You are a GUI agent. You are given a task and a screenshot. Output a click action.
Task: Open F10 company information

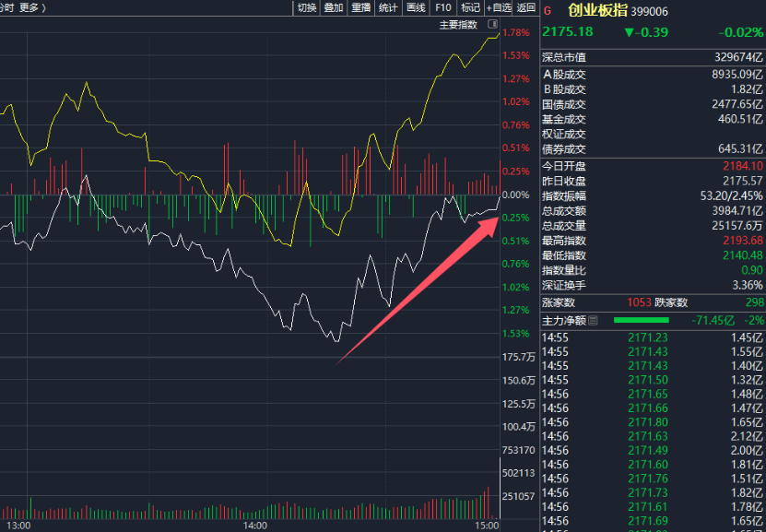click(x=443, y=7)
